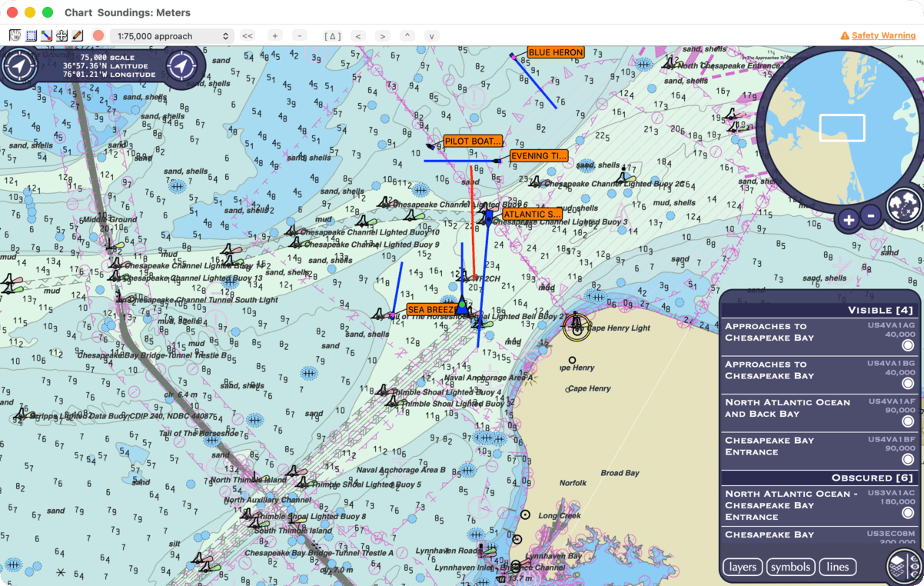Screen dimensions: 924x586
Task: Zoom in with the toolbar + button
Action: click(x=275, y=36)
